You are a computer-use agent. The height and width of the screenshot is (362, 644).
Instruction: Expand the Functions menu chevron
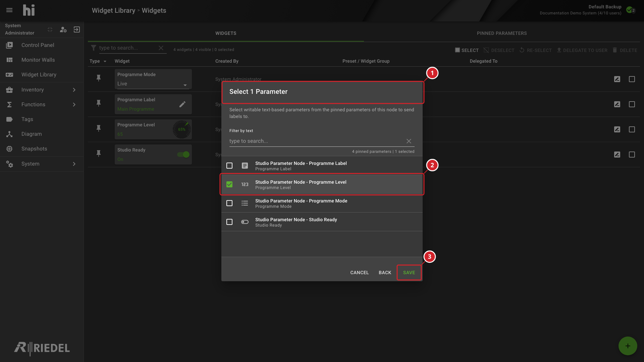click(x=74, y=105)
